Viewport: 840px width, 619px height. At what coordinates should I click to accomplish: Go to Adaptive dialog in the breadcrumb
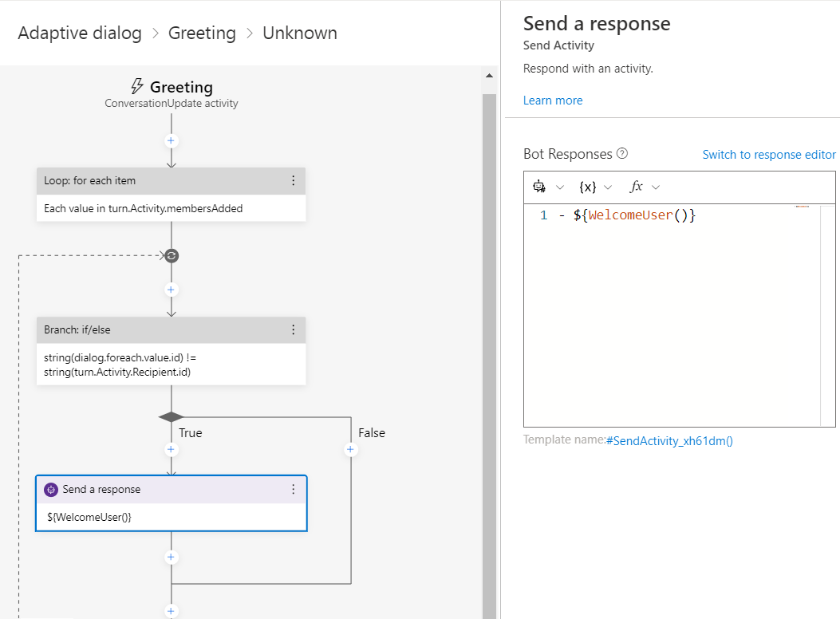tap(80, 34)
